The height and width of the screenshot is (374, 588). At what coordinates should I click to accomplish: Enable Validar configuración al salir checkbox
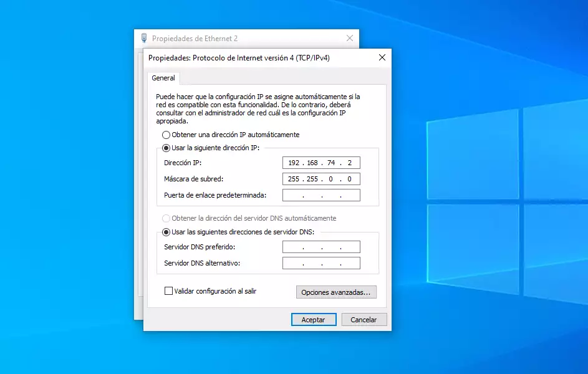[x=168, y=290]
